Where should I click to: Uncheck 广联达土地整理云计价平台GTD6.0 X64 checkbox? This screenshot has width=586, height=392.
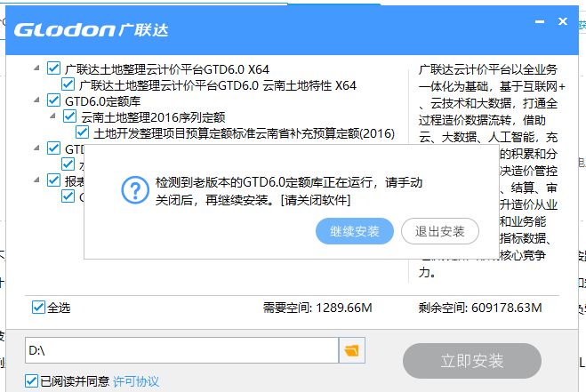54,68
